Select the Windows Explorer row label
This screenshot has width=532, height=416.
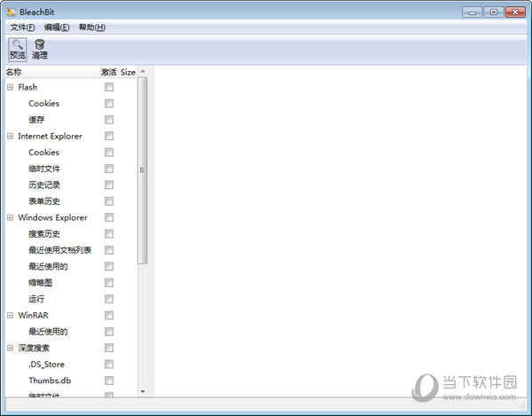coord(53,217)
